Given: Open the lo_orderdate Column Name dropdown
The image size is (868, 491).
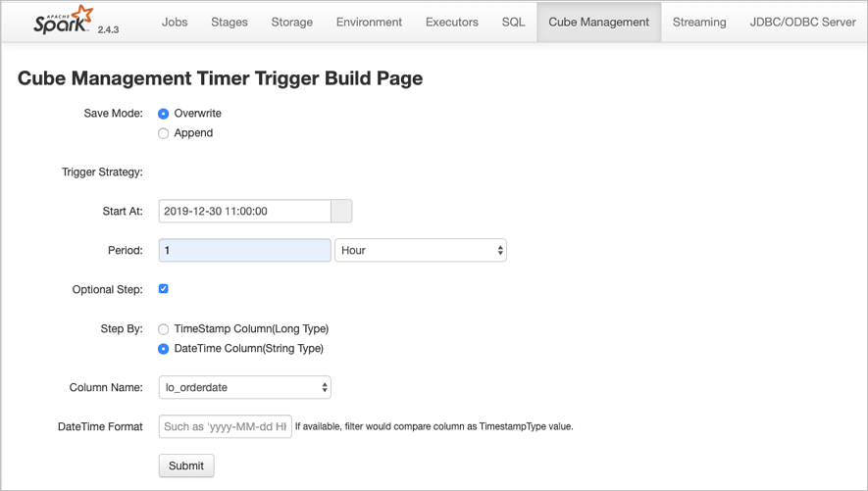Looking at the screenshot, I should [x=244, y=387].
